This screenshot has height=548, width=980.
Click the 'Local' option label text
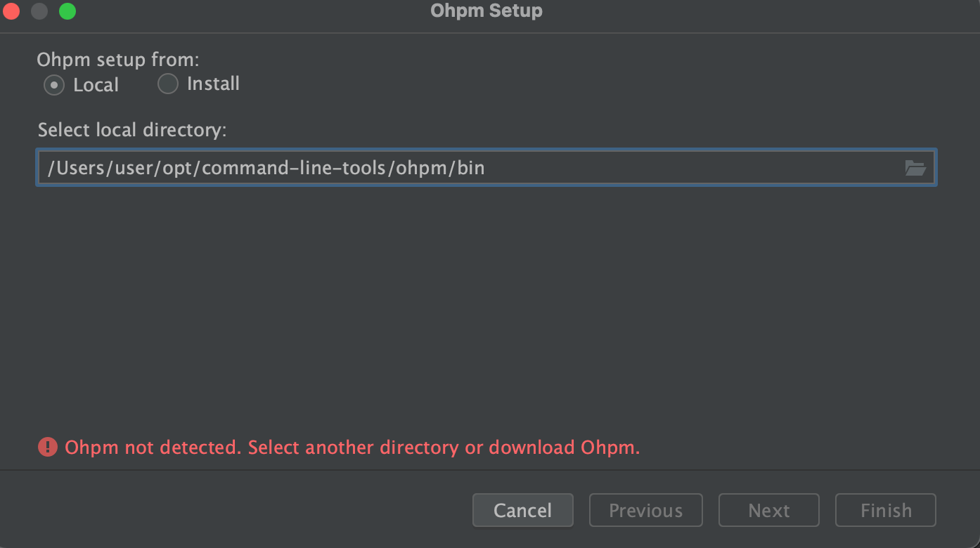96,85
